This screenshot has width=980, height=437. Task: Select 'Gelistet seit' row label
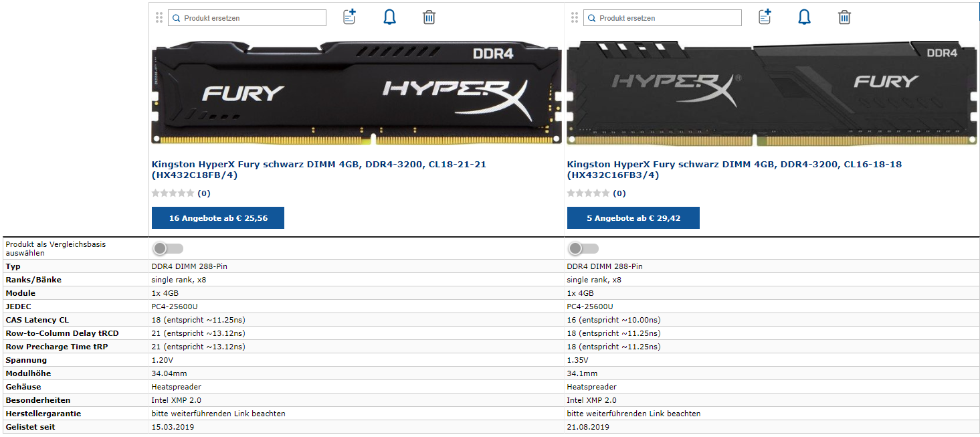[x=31, y=427]
